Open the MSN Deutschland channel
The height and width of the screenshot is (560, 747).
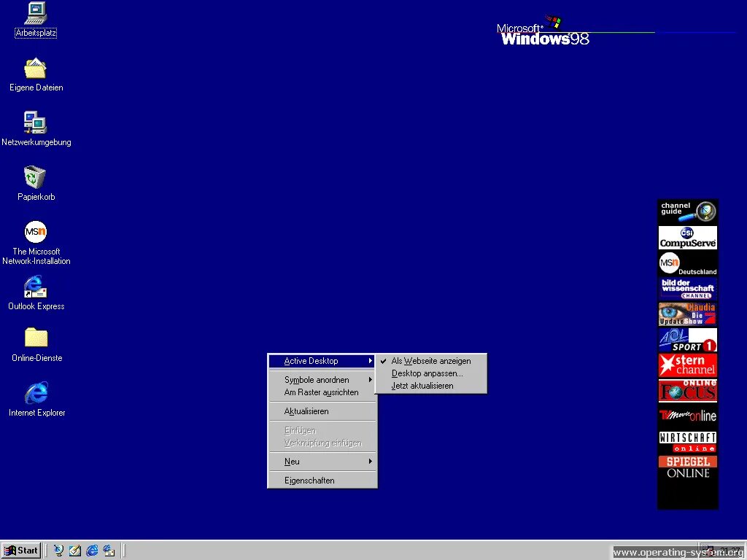coord(687,263)
